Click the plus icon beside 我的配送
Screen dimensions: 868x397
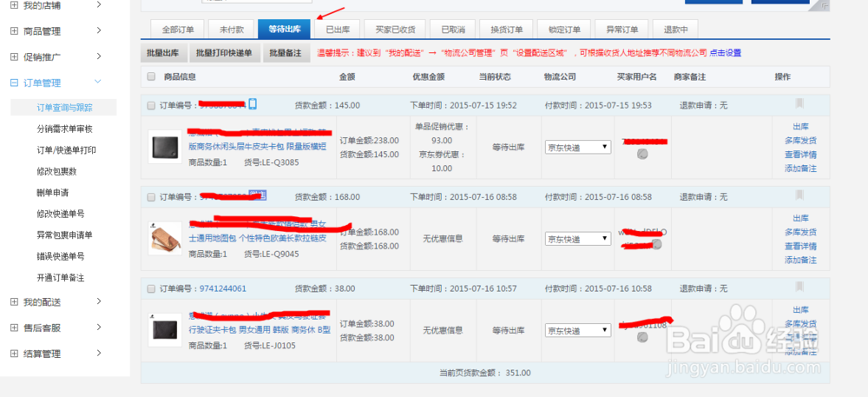[x=14, y=301]
